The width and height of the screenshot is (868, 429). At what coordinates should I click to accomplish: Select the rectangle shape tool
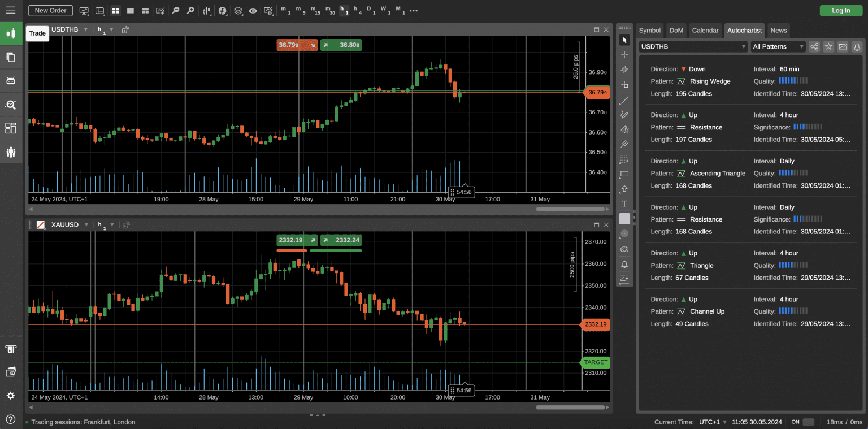point(624,174)
